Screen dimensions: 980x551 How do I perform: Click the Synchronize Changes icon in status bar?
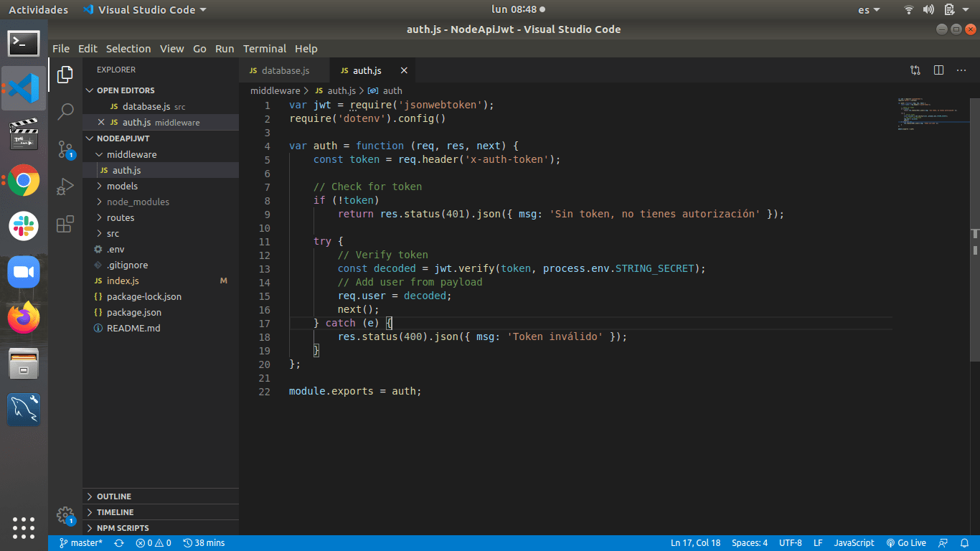pos(119,543)
